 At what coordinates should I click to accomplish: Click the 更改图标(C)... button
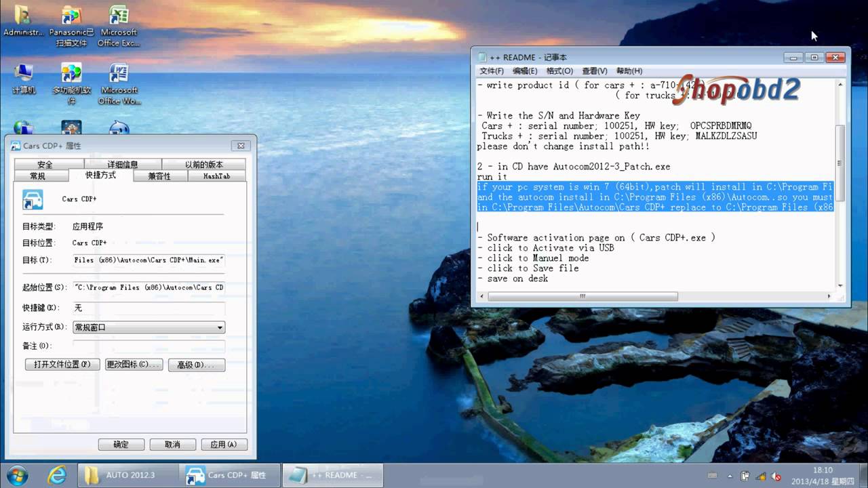tap(134, 365)
